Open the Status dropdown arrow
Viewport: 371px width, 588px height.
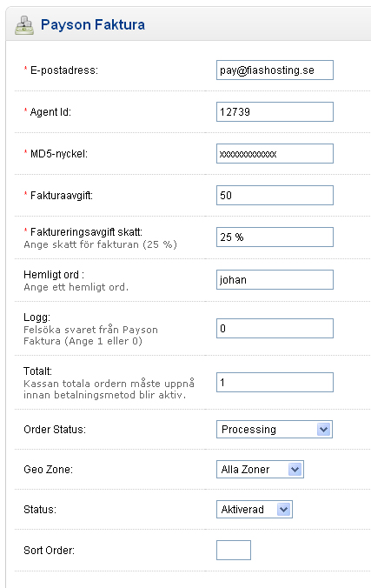coord(284,510)
